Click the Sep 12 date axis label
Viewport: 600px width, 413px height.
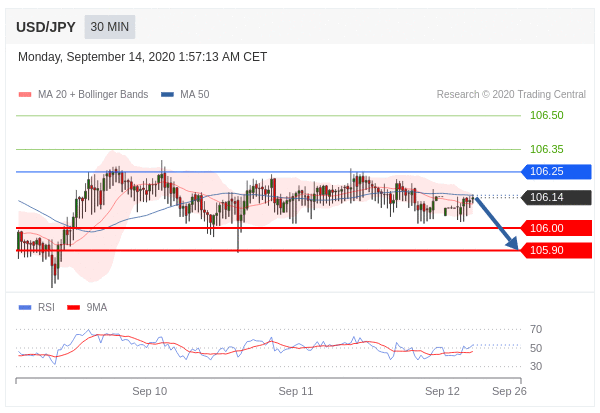click(442, 391)
